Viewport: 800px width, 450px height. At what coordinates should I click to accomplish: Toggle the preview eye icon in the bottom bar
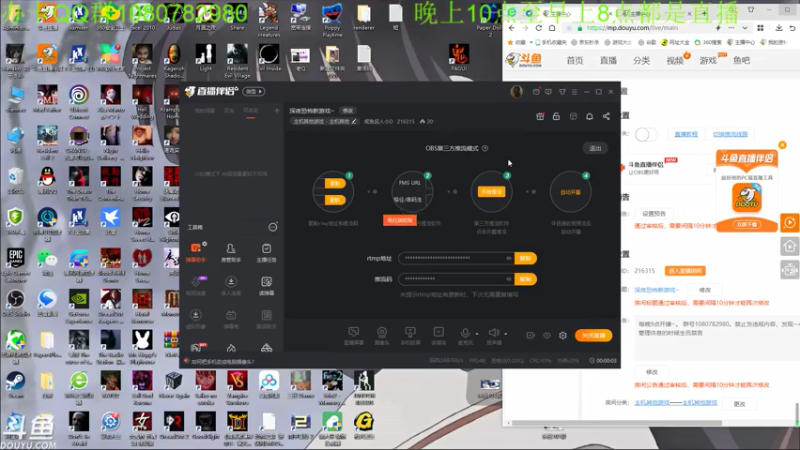546,335
